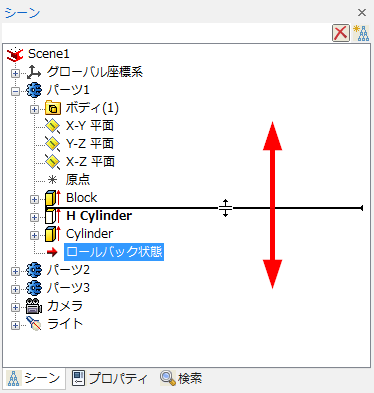The height and width of the screenshot is (393, 374).
Task: Click the Block feature icon
Action: click(x=53, y=198)
